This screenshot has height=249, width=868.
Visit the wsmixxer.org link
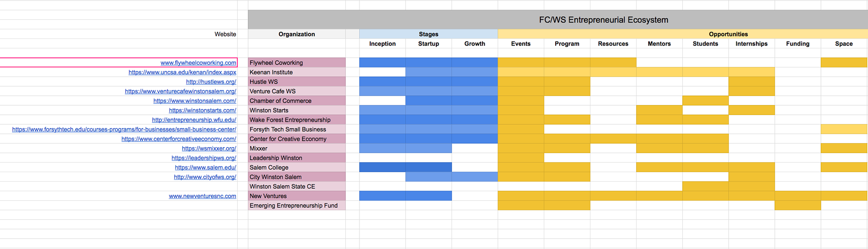(x=209, y=148)
